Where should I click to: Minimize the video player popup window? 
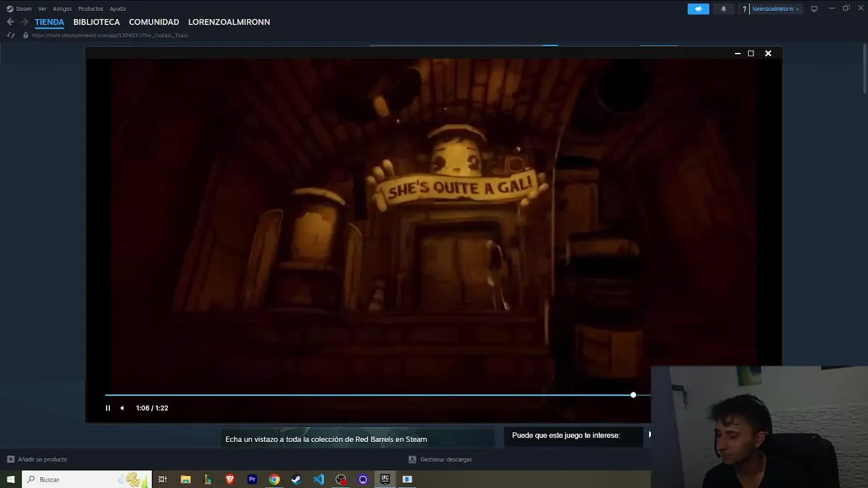[x=737, y=54]
